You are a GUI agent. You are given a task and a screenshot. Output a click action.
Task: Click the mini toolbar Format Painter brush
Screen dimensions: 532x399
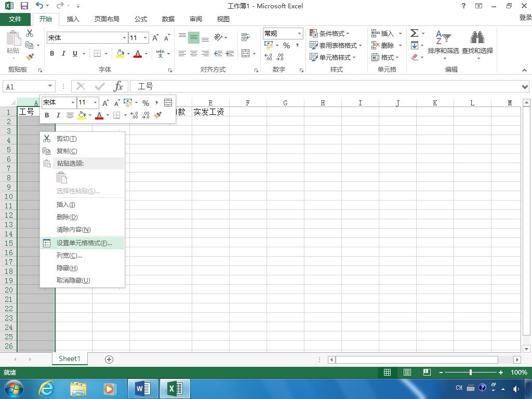pyautogui.click(x=158, y=115)
